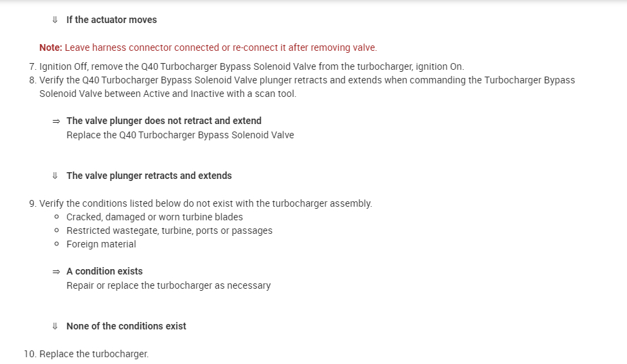Click the "A condition exists" heading
The height and width of the screenshot is (364, 627).
(x=104, y=271)
